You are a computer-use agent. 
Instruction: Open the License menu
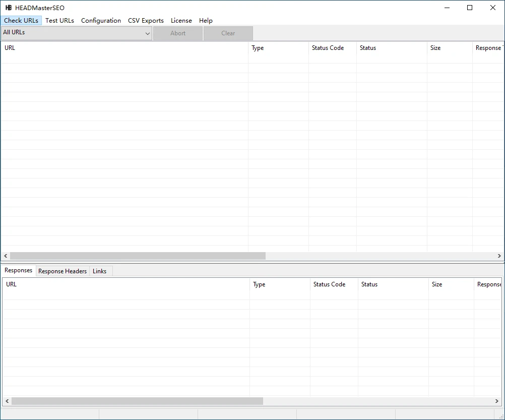tap(181, 21)
